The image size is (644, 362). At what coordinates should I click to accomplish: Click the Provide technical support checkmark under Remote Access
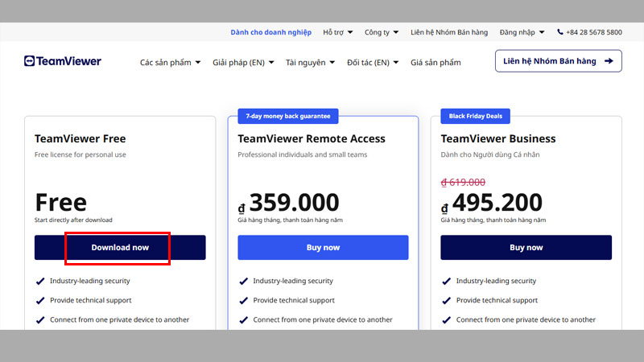[244, 300]
